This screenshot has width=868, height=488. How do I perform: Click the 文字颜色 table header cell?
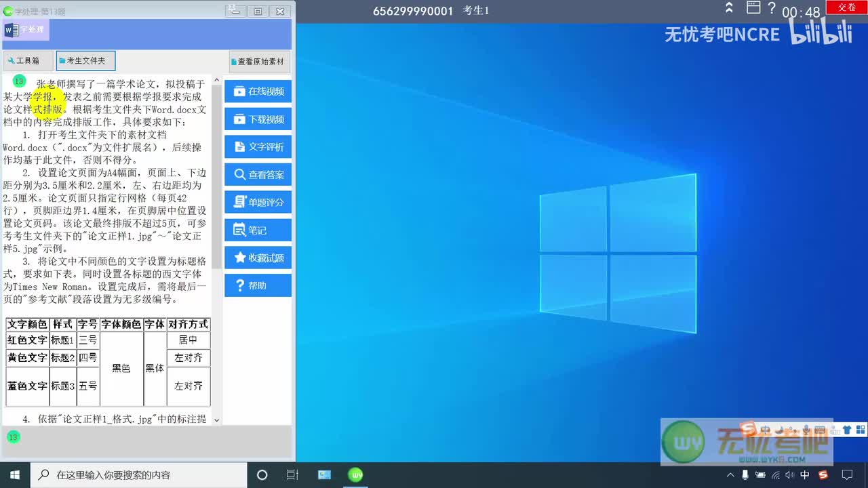[27, 325]
